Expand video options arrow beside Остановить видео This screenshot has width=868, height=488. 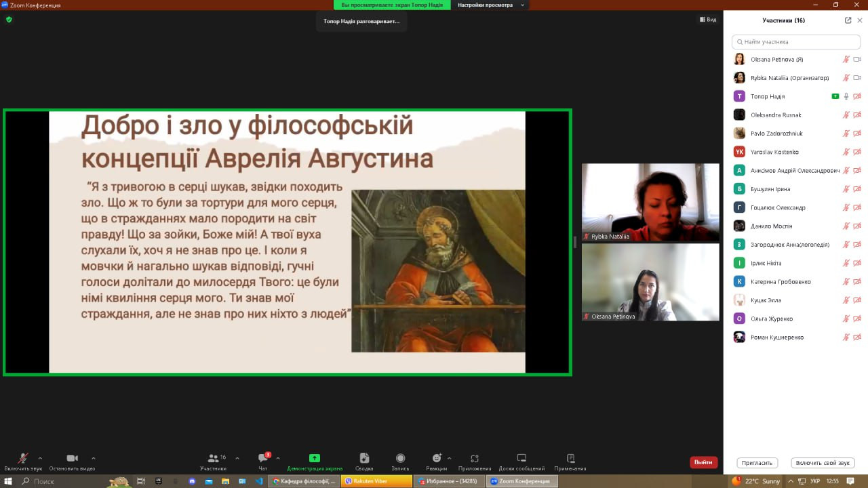click(94, 457)
